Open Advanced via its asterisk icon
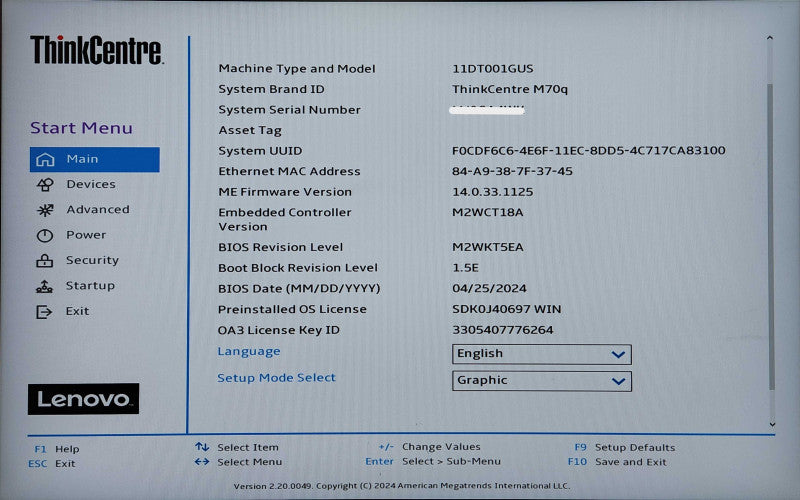This screenshot has height=500, width=800. click(45, 210)
